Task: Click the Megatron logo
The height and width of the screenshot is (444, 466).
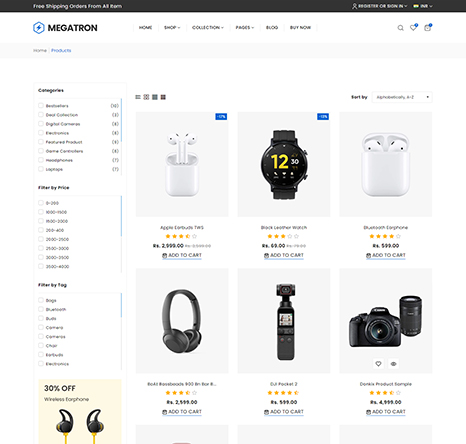Action: [x=65, y=28]
